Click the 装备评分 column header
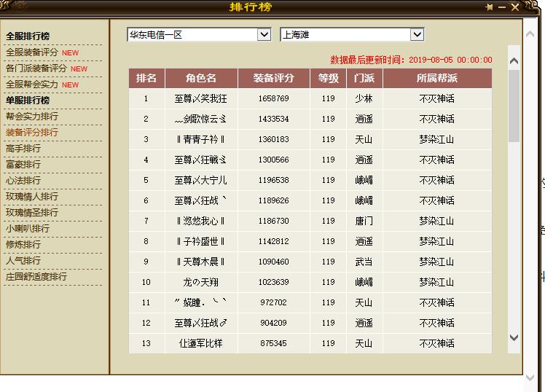Screen dimensions: 545x392 273,78
